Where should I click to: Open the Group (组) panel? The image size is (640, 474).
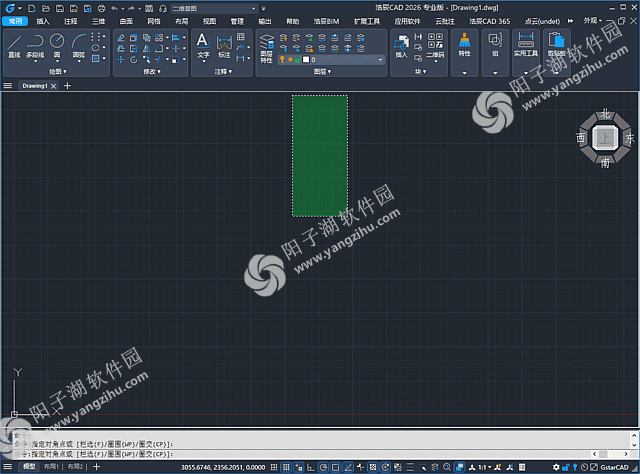(495, 44)
